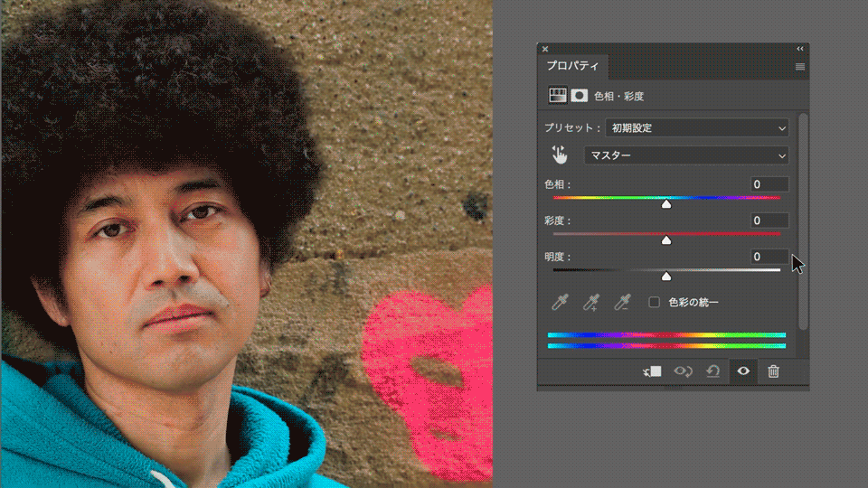The image size is (868, 488).
Task: Open the マスター channel dropdown
Action: point(686,155)
